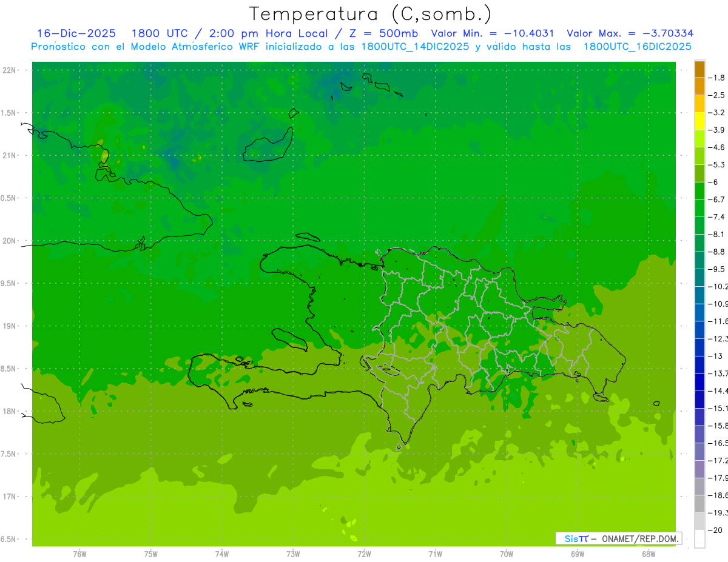Pick the light gray swatch between -19.3 and -20
The width and height of the screenshot is (728, 562).
click(699, 521)
